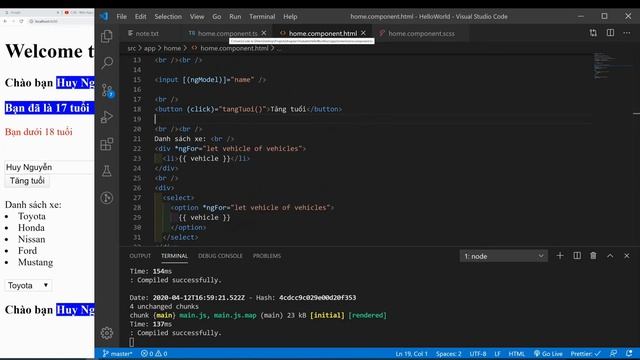Click 'Mustang' list item in browser
This screenshot has width=640, height=360.
point(36,262)
